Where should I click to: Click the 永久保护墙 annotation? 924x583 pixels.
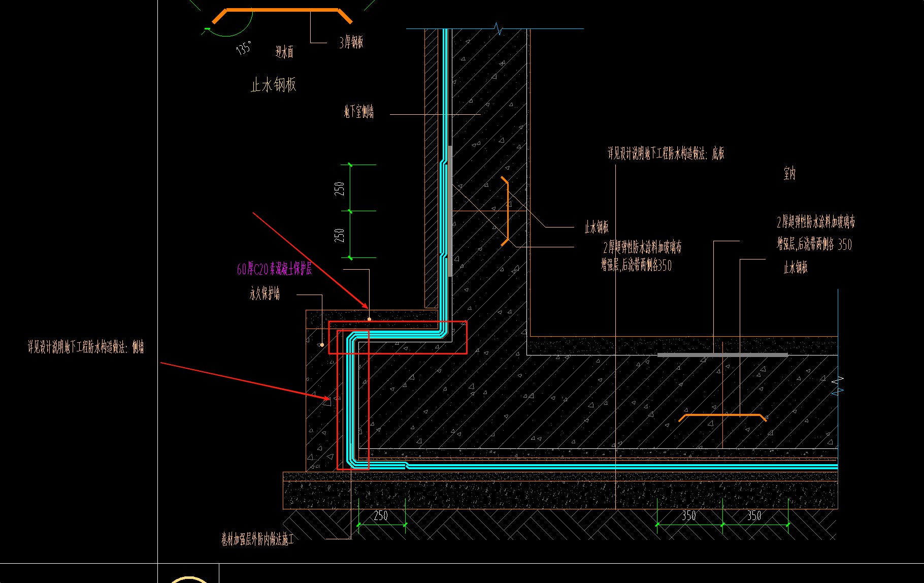tap(265, 294)
